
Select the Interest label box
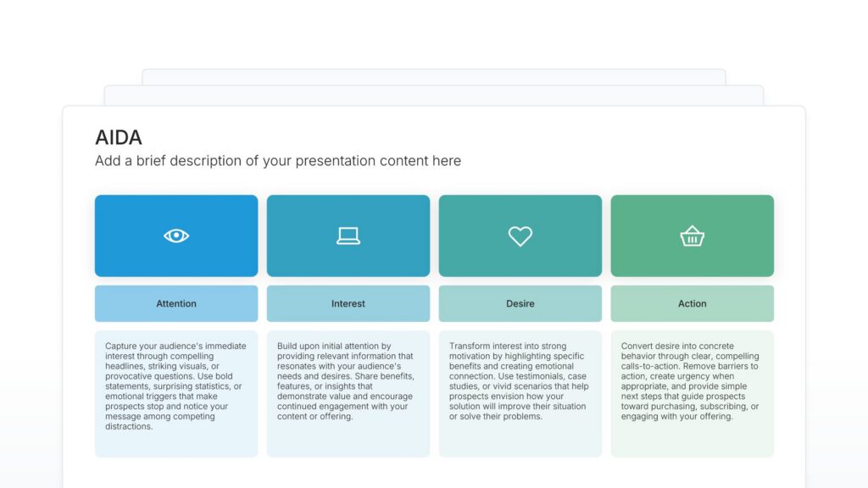point(348,303)
